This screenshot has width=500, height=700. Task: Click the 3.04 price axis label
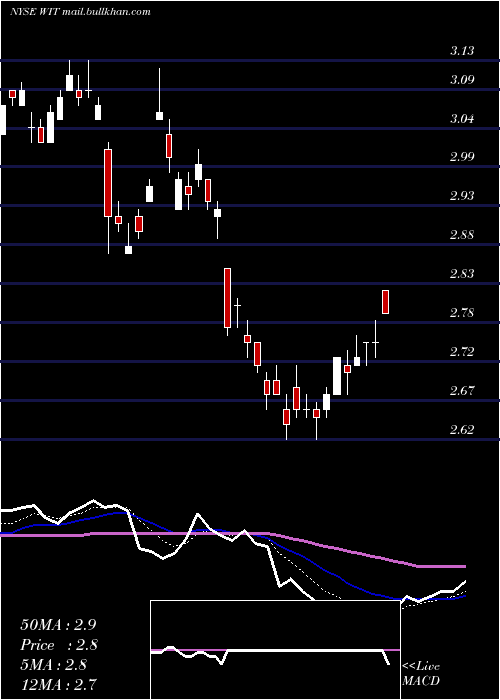[462, 119]
